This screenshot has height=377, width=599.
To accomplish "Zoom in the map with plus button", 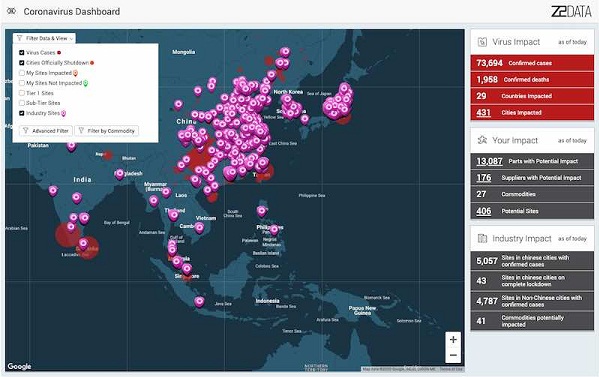I will pos(453,339).
